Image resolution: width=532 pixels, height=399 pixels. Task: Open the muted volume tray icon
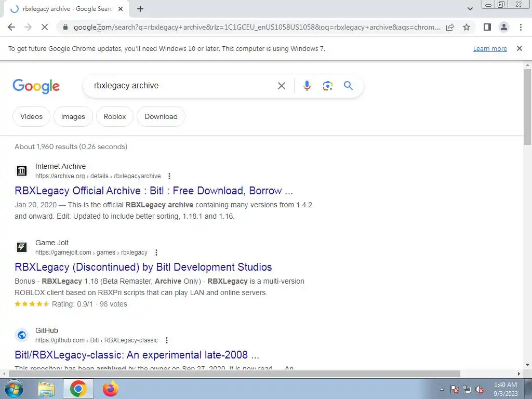pyautogui.click(x=480, y=390)
